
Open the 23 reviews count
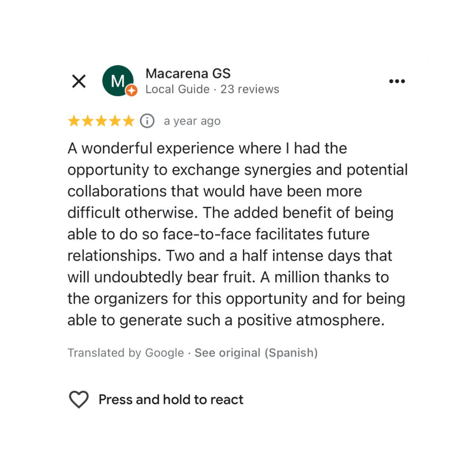point(249,89)
